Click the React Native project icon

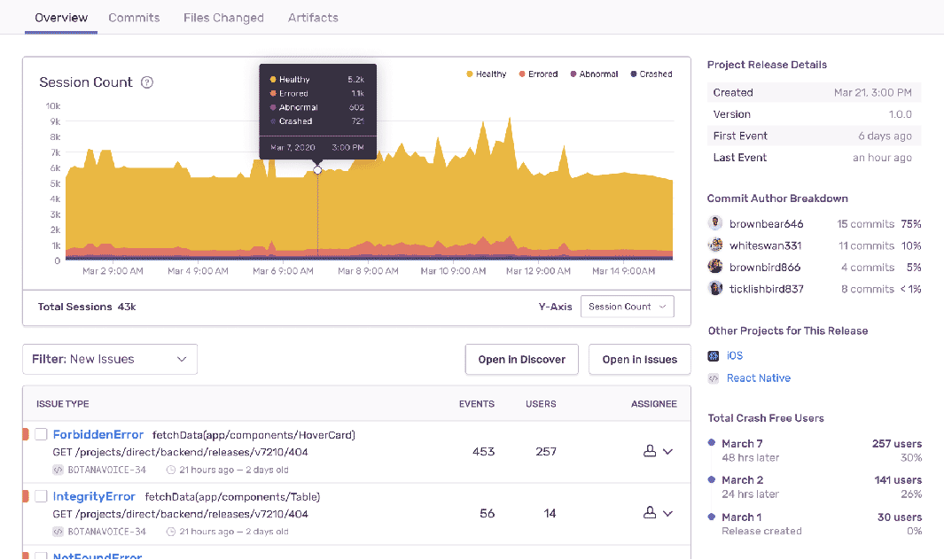coord(714,378)
